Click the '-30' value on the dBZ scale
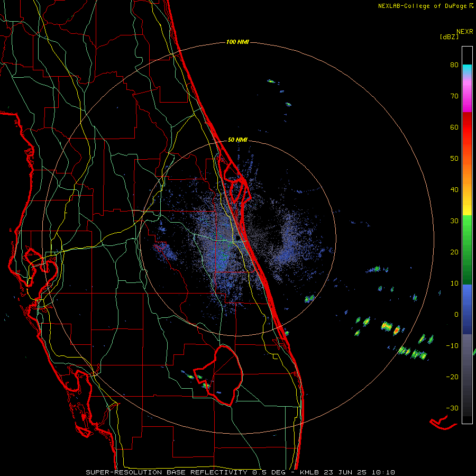 (x=452, y=408)
